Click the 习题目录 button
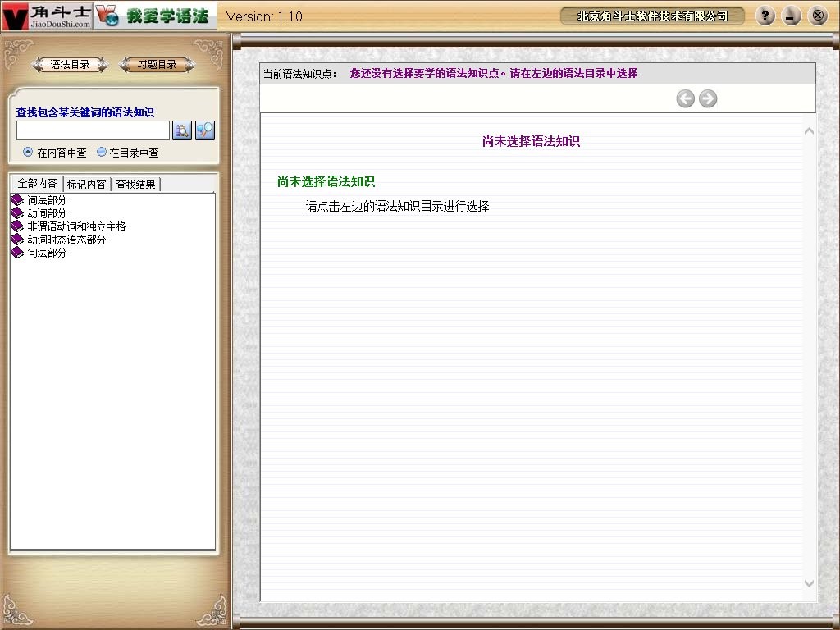The image size is (840, 630). (x=156, y=64)
